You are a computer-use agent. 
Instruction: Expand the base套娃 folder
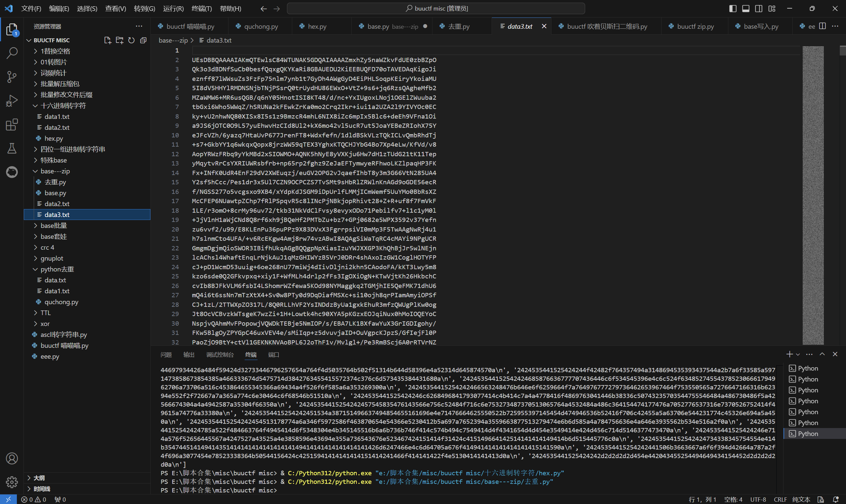click(x=87, y=236)
